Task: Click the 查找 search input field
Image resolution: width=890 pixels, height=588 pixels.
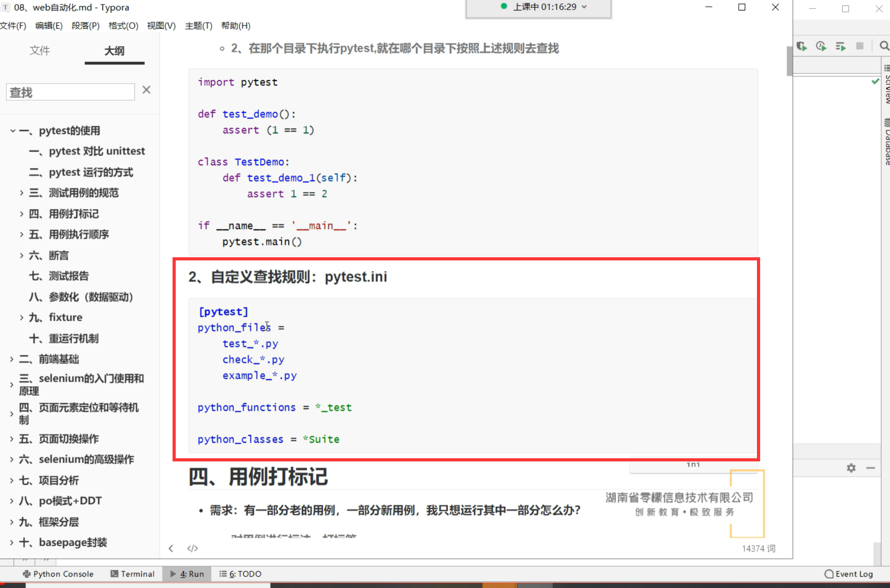Action: click(70, 92)
